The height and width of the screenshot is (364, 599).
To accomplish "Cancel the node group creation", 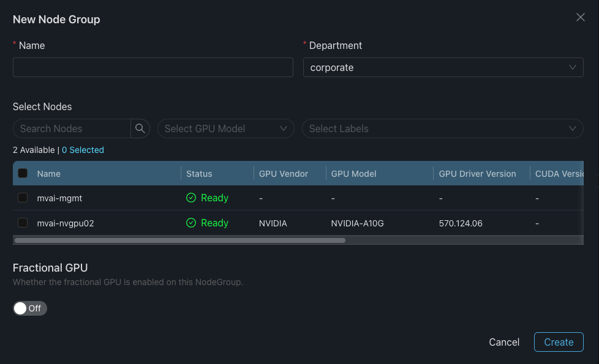I will [504, 342].
